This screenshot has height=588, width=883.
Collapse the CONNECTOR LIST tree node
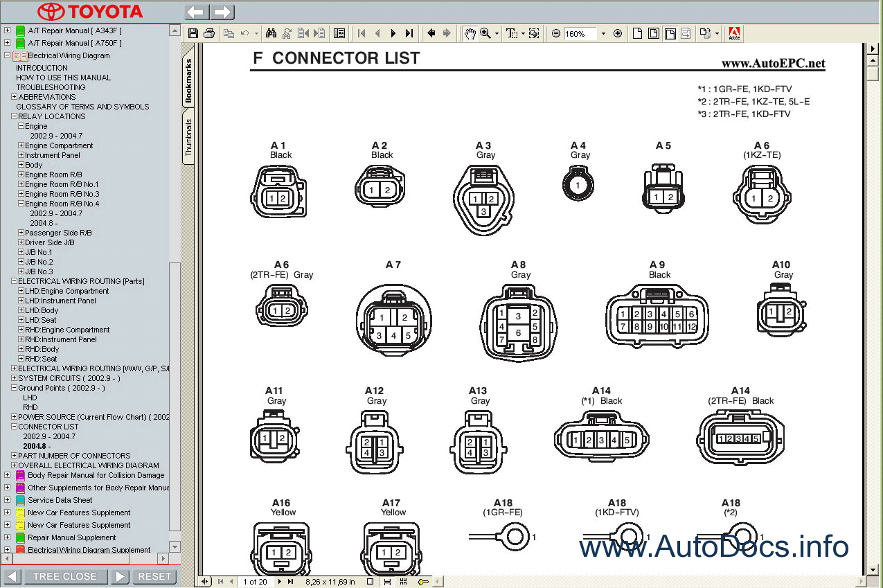point(14,427)
